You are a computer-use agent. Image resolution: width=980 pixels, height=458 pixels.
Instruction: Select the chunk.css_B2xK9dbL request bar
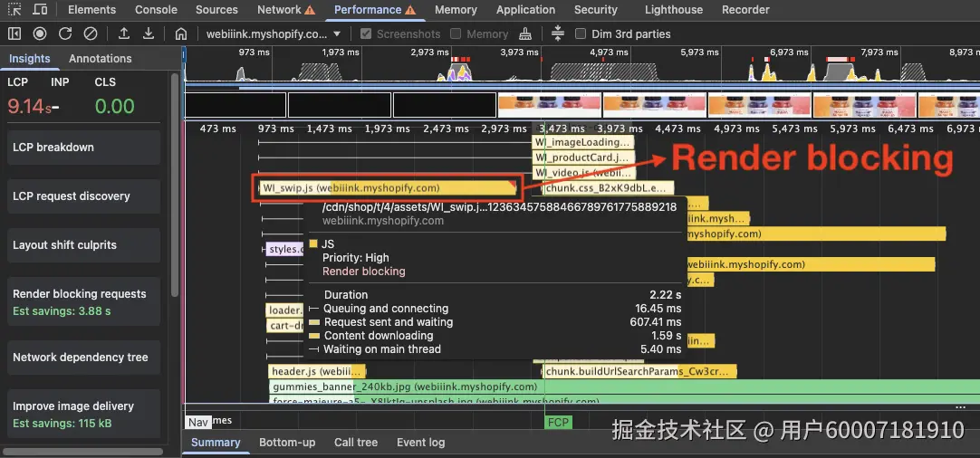pyautogui.click(x=608, y=187)
